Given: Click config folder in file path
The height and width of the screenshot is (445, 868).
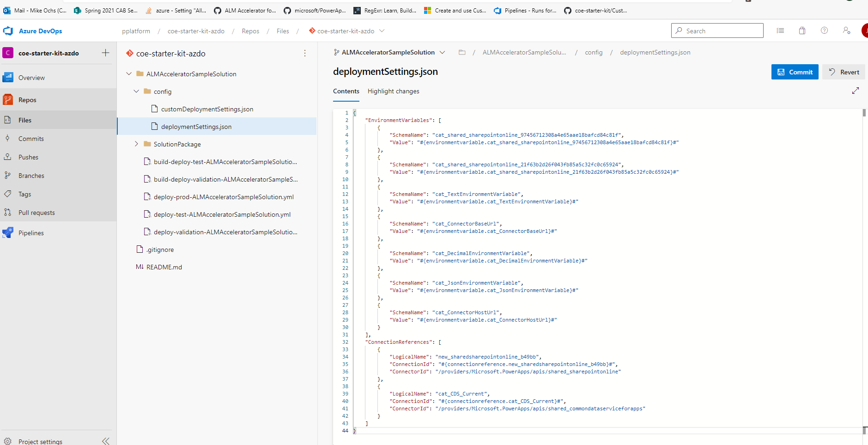Looking at the screenshot, I should (x=594, y=52).
